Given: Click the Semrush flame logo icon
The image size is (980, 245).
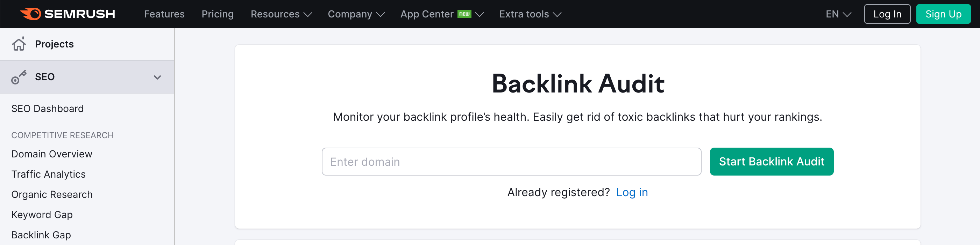Looking at the screenshot, I should tap(31, 14).
